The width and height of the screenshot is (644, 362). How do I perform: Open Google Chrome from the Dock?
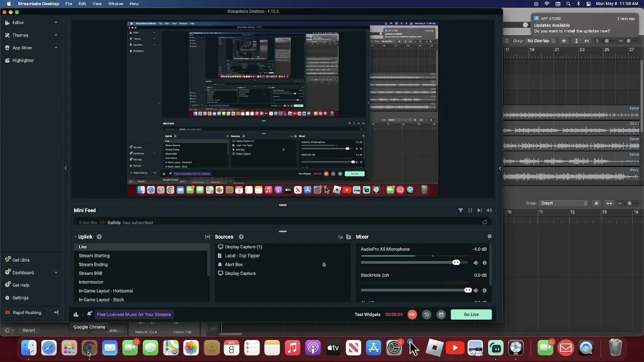pos(90,347)
